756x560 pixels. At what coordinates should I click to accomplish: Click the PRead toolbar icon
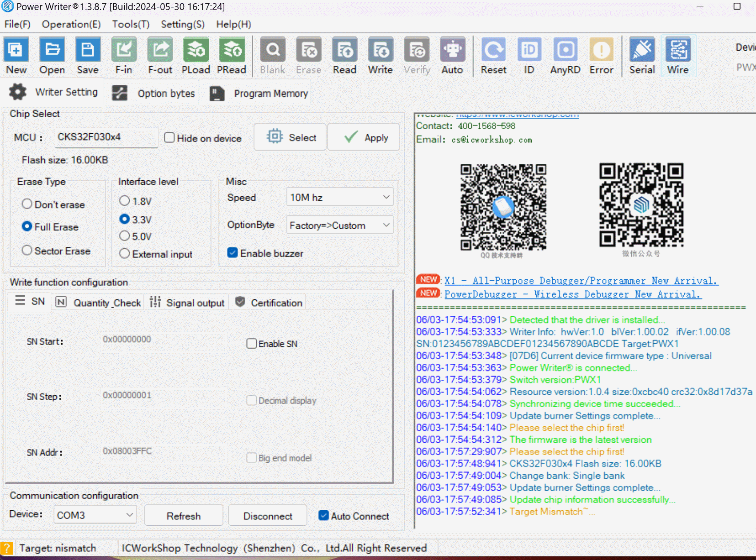pyautogui.click(x=232, y=56)
